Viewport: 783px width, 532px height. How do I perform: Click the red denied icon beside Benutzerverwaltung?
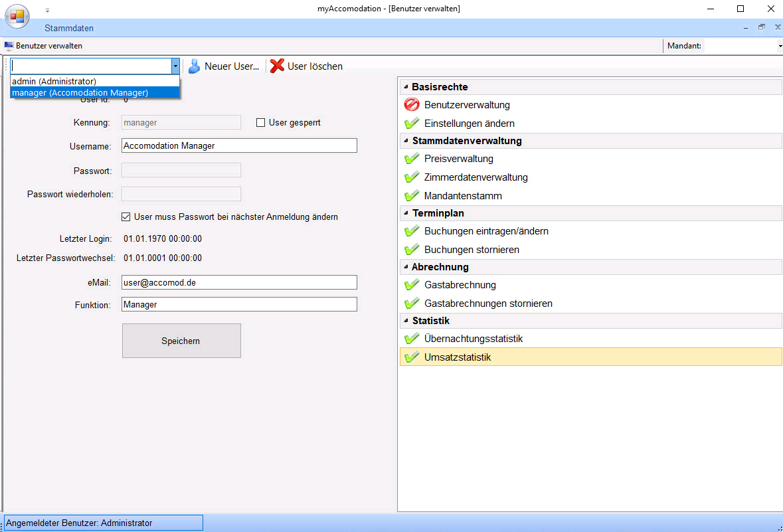[412, 105]
